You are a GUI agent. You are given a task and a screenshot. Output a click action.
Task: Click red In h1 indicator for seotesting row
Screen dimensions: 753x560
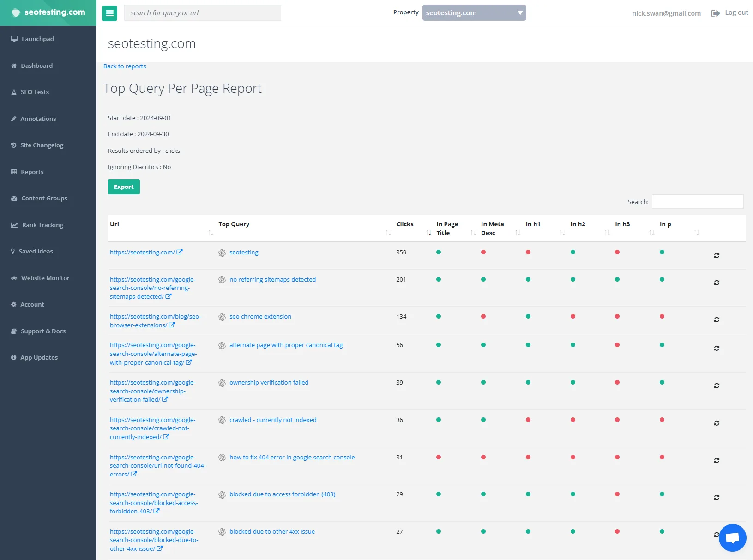click(x=528, y=252)
